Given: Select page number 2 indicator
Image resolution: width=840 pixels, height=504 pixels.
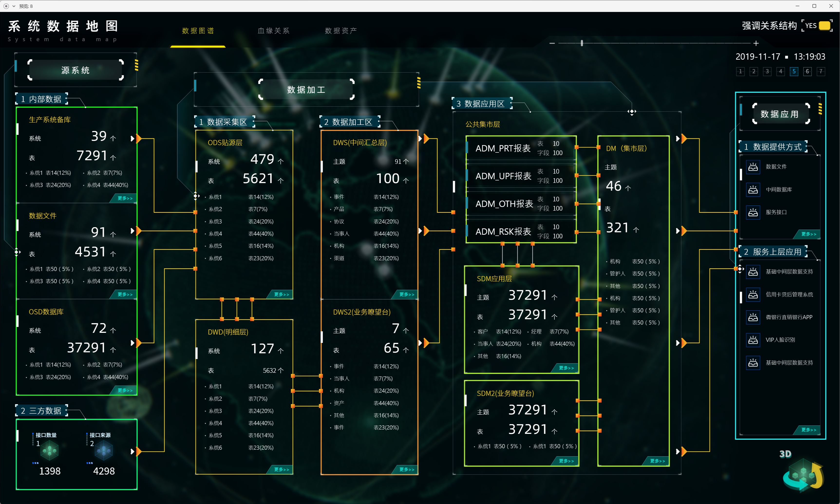Looking at the screenshot, I should [754, 71].
